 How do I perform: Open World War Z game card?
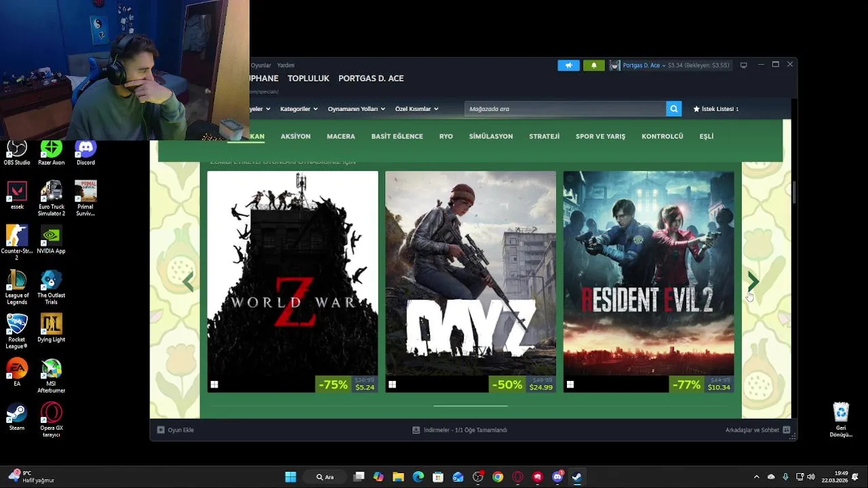coord(292,281)
